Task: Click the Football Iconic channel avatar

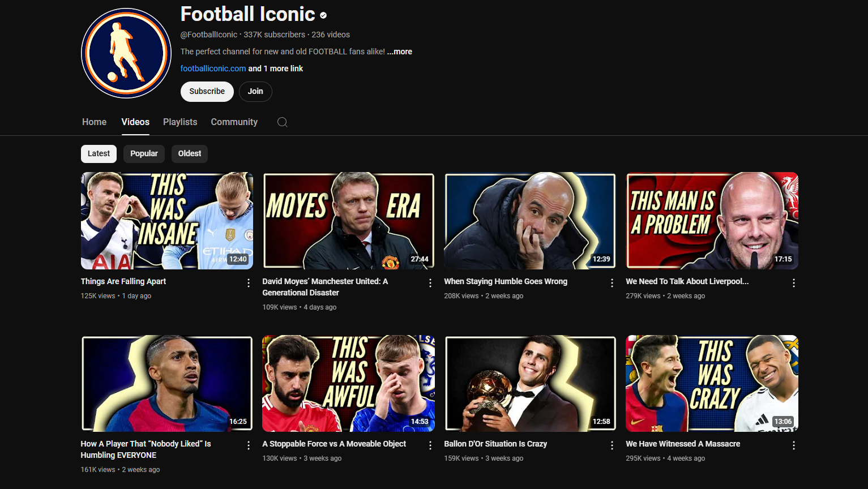Action: 126,53
